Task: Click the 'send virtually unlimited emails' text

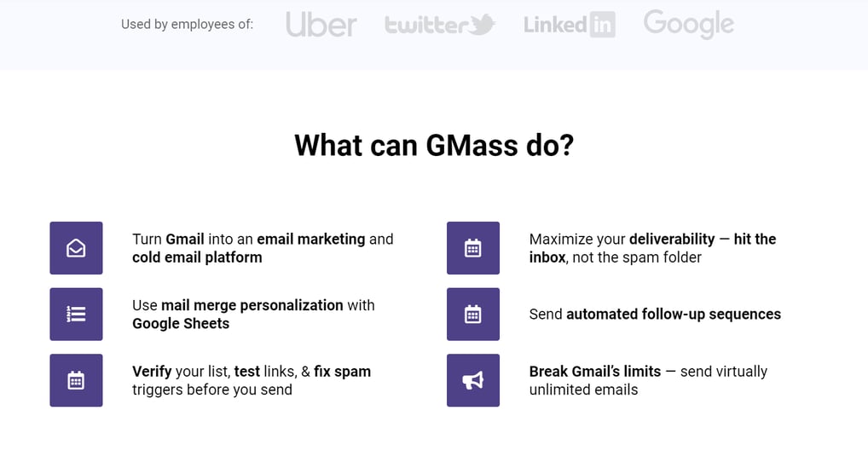Action: pyautogui.click(x=648, y=380)
